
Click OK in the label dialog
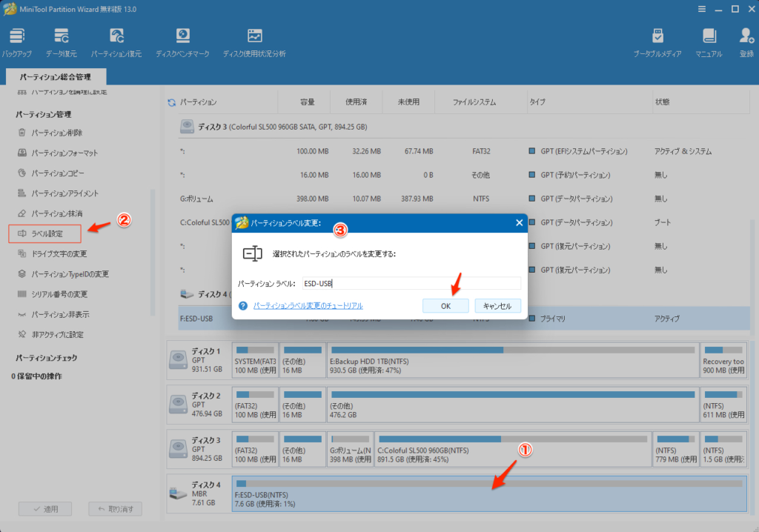pyautogui.click(x=445, y=306)
